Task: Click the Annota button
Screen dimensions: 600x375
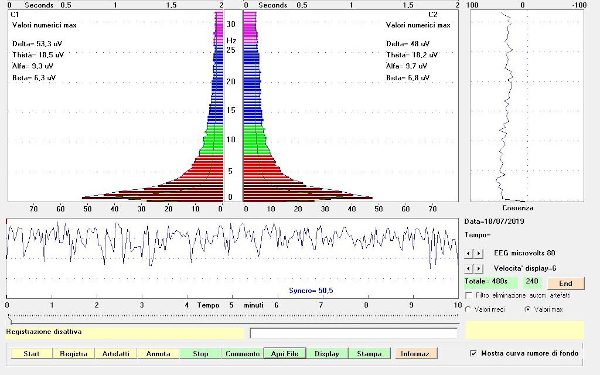Action: [x=158, y=353]
